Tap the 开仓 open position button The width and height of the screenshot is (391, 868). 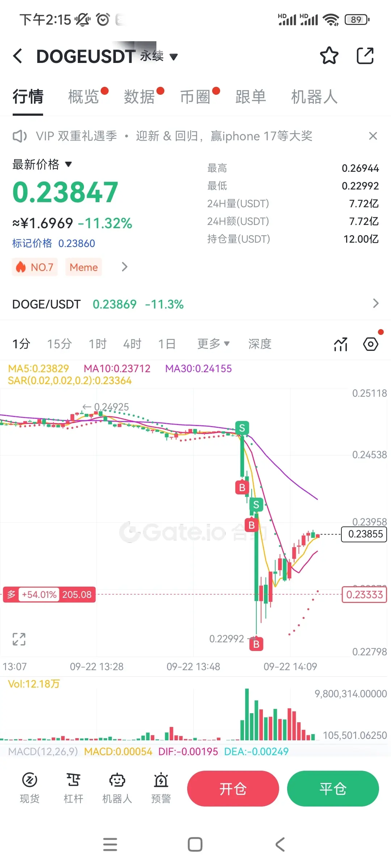(233, 788)
